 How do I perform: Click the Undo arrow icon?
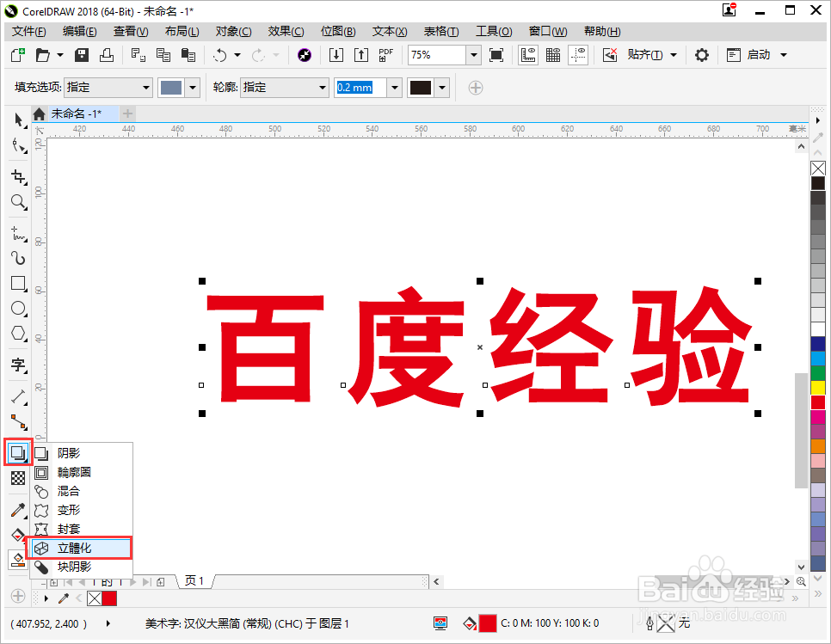220,54
